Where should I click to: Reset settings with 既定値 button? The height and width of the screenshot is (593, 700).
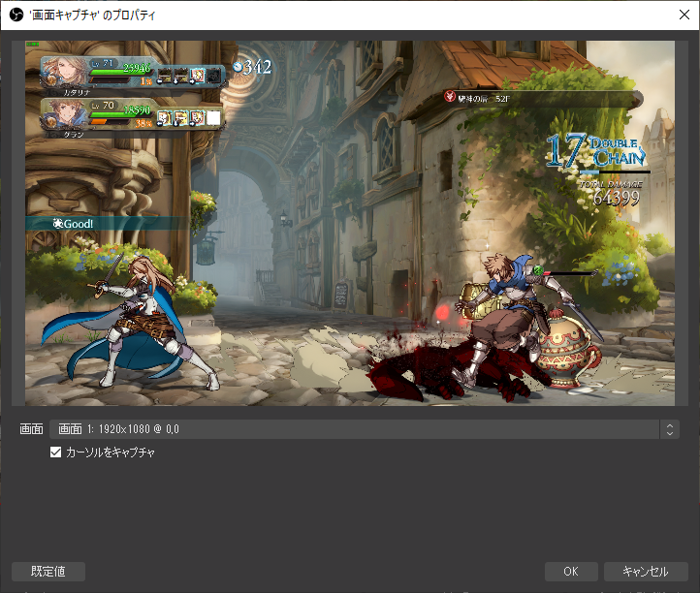tap(48, 571)
